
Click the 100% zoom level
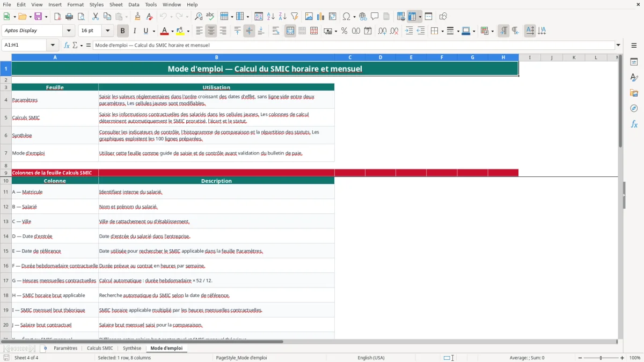point(635,358)
